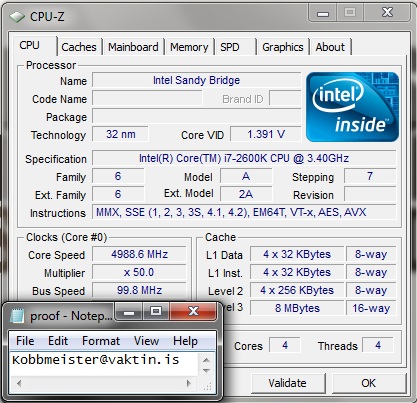417x403 pixels.
Task: Click the L1 Inst. 4 x 32 KBytes value
Action: (x=297, y=272)
